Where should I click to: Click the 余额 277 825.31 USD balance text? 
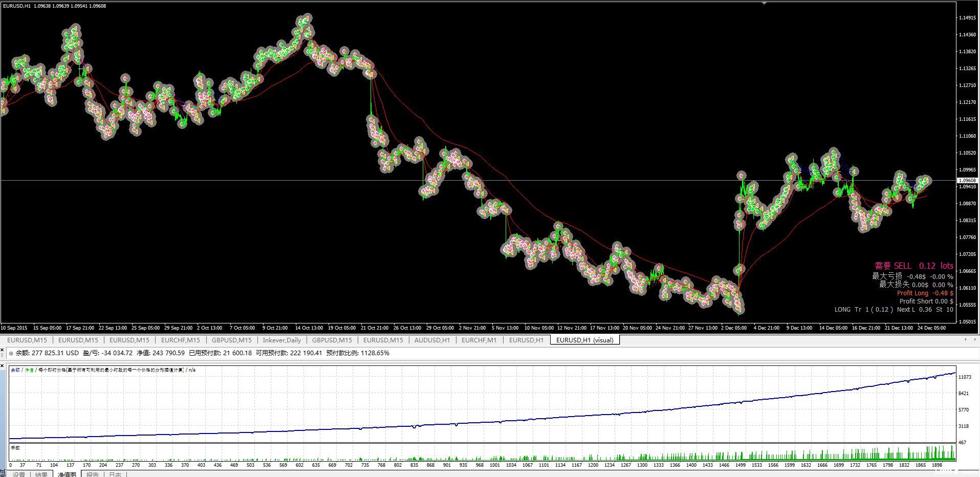(47, 353)
